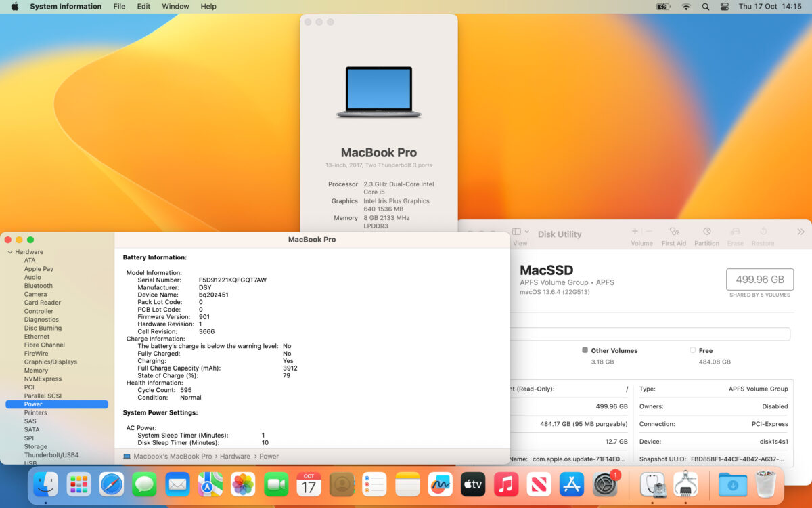812x508 pixels.
Task: Switch to Disk Utility via its Dock icon
Action: pos(652,484)
